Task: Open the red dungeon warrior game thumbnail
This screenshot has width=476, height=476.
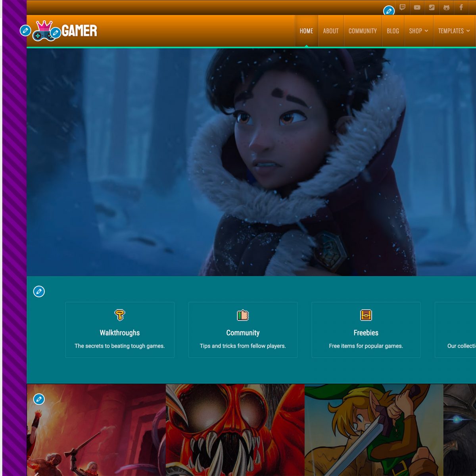Action: [96, 430]
